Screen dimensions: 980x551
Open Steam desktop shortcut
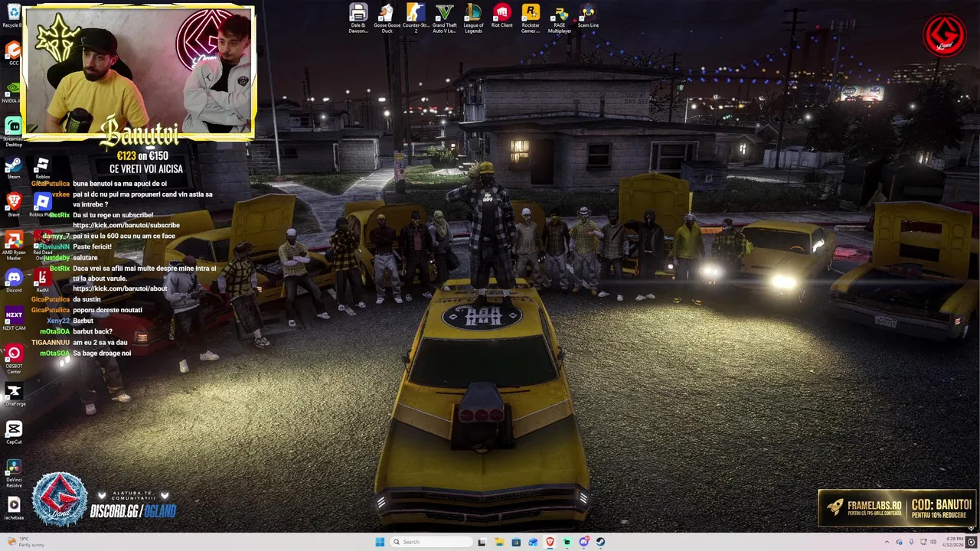tap(13, 168)
